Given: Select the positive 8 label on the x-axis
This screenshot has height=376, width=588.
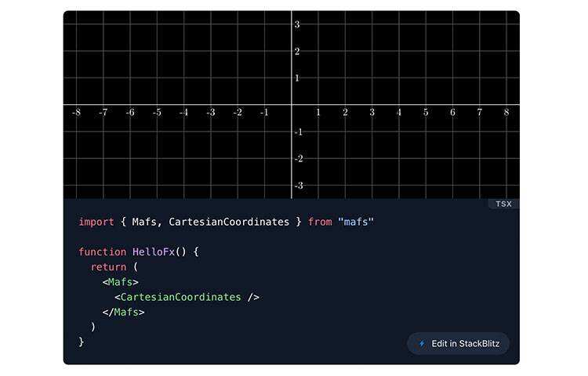Looking at the screenshot, I should (x=506, y=113).
